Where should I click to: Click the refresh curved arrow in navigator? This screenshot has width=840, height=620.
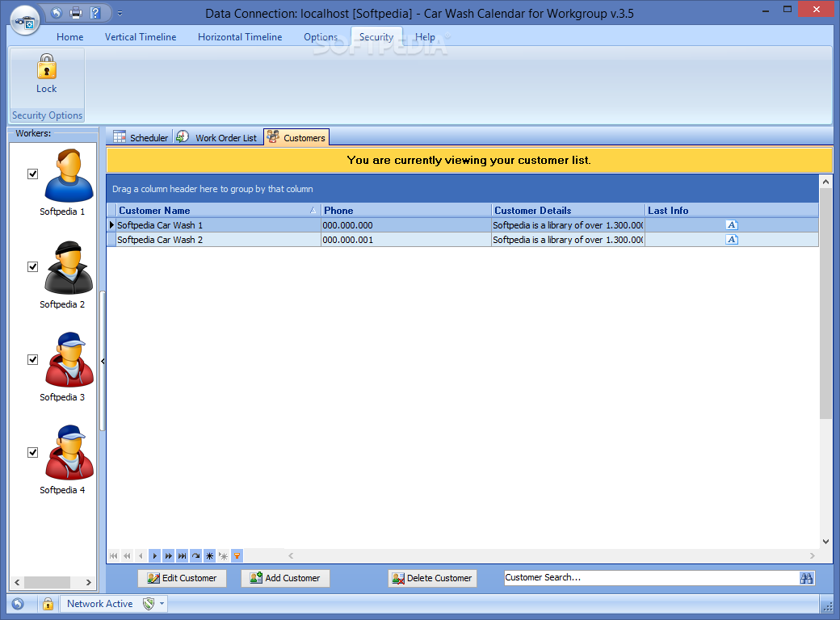point(196,555)
